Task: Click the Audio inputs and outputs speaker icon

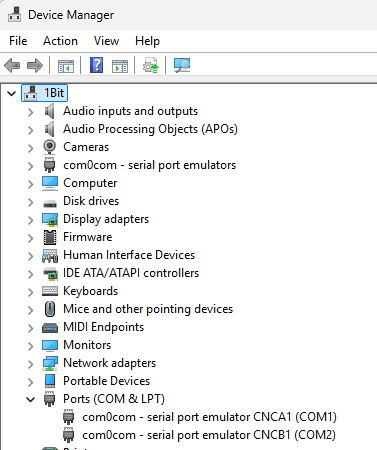Action: pyautogui.click(x=50, y=111)
